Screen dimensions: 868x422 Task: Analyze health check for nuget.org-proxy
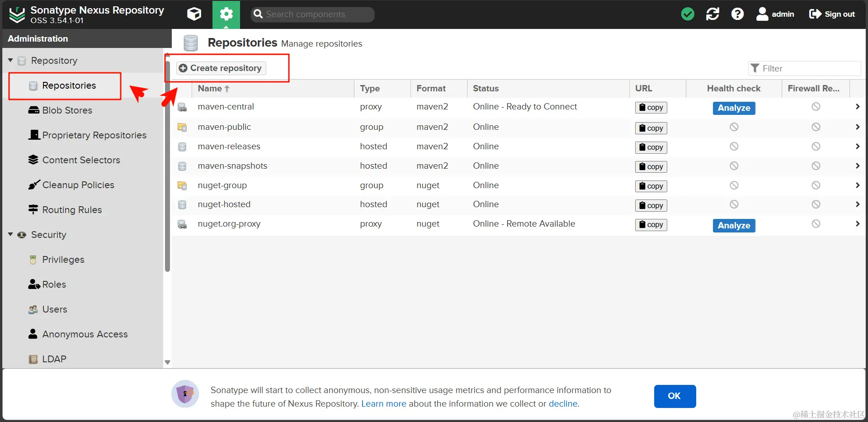pyautogui.click(x=734, y=225)
